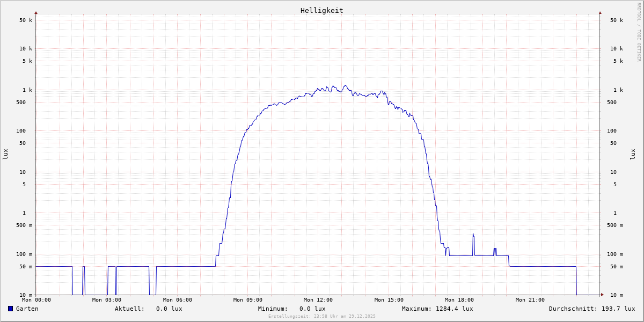Click the blue Garten legend color box
Viewport: 644px width, 322px height.
click(x=10, y=309)
